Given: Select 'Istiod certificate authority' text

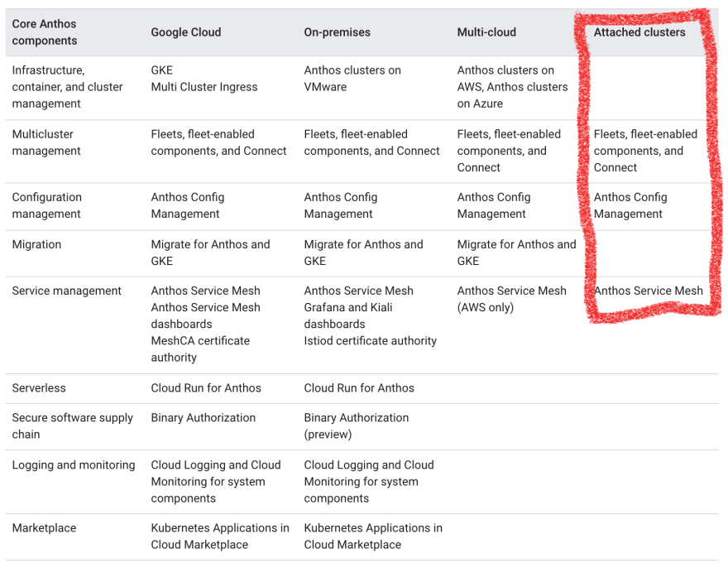Looking at the screenshot, I should click(371, 340).
